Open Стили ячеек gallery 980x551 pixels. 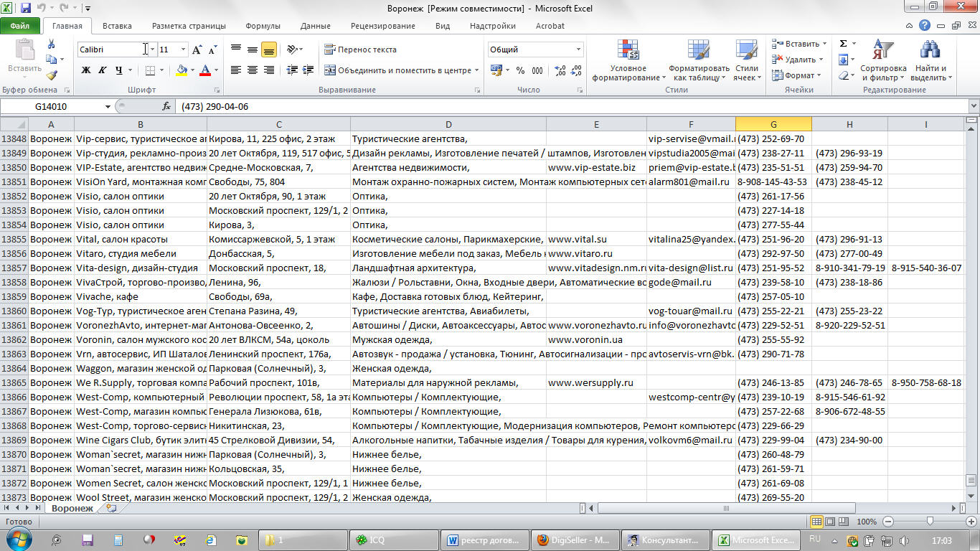pyautogui.click(x=747, y=60)
